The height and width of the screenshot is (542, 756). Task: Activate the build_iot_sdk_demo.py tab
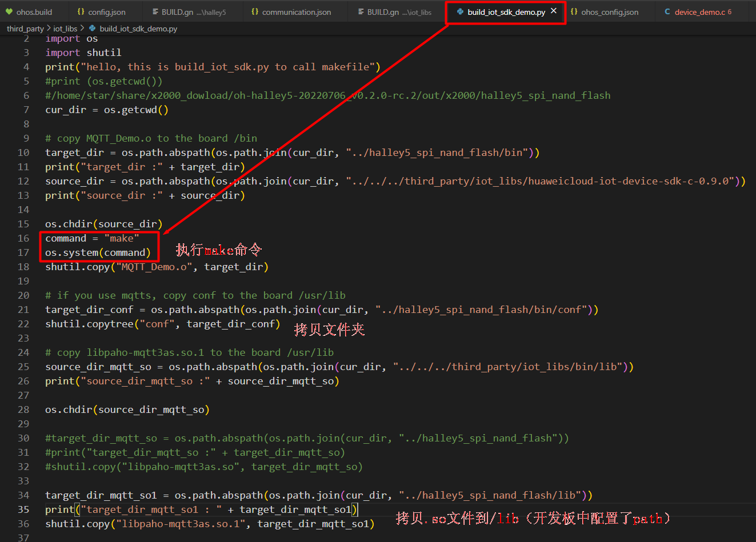coord(506,12)
